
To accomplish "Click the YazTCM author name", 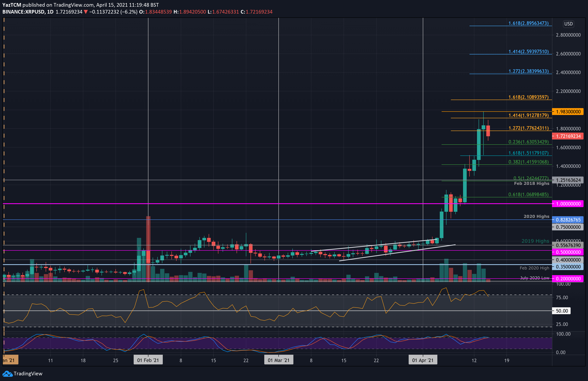I will tap(12, 5).
